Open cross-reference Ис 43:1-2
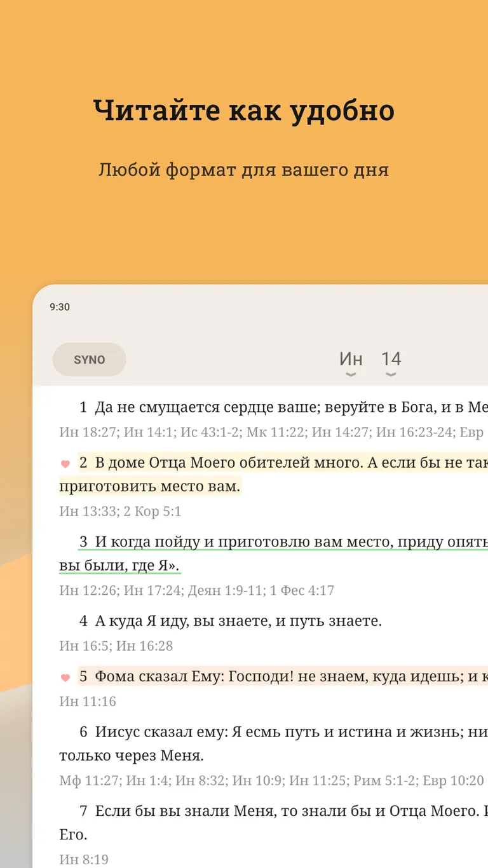This screenshot has height=868, width=488. 210,433
